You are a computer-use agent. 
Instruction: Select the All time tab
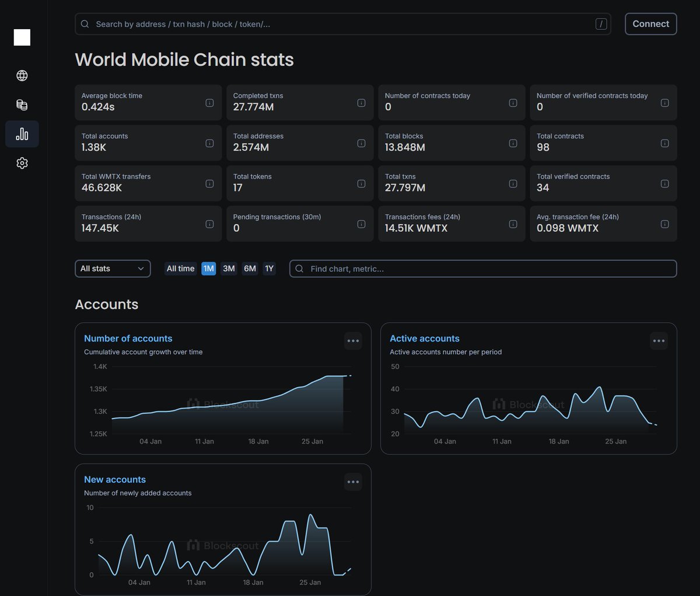[180, 269]
